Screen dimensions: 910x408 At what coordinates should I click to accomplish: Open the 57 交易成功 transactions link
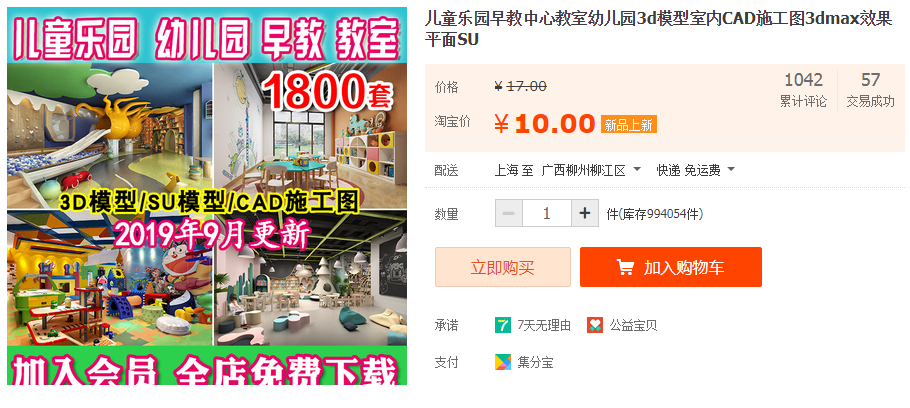pos(871,90)
